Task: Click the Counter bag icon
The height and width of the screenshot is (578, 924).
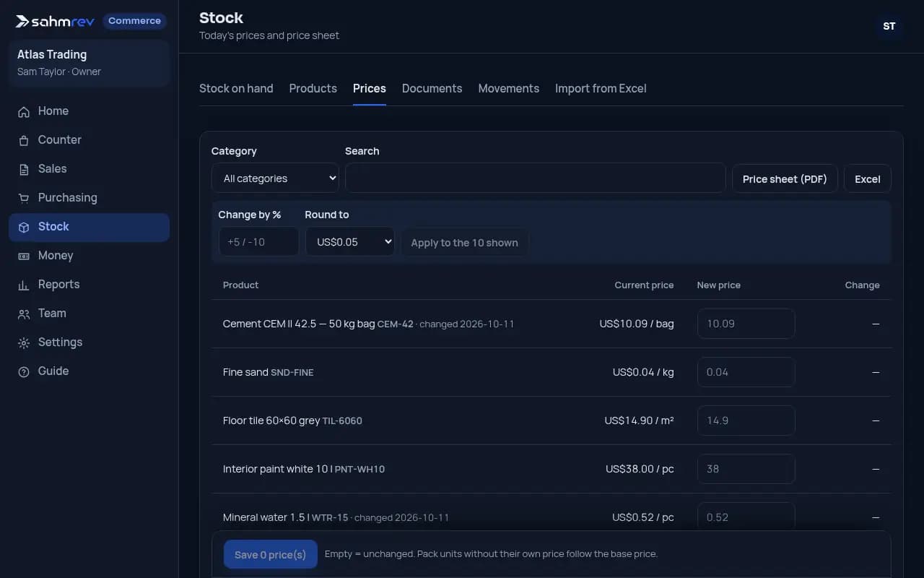Action: [24, 140]
